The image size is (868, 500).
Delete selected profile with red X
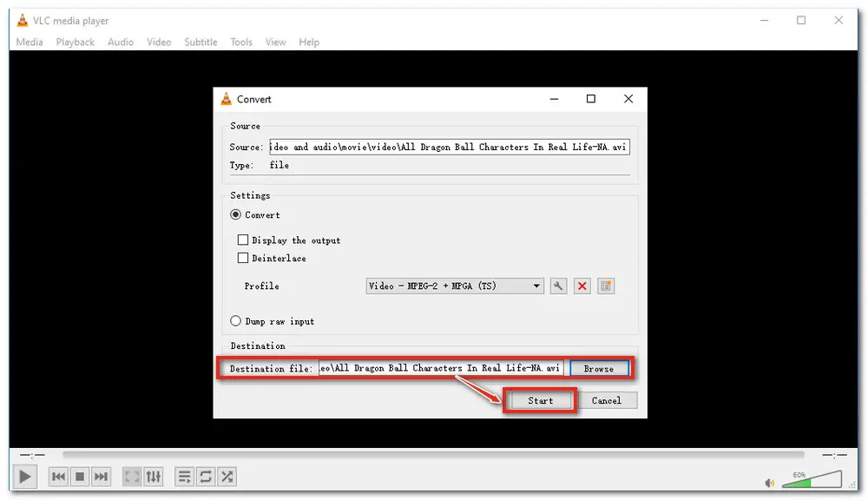(x=582, y=286)
